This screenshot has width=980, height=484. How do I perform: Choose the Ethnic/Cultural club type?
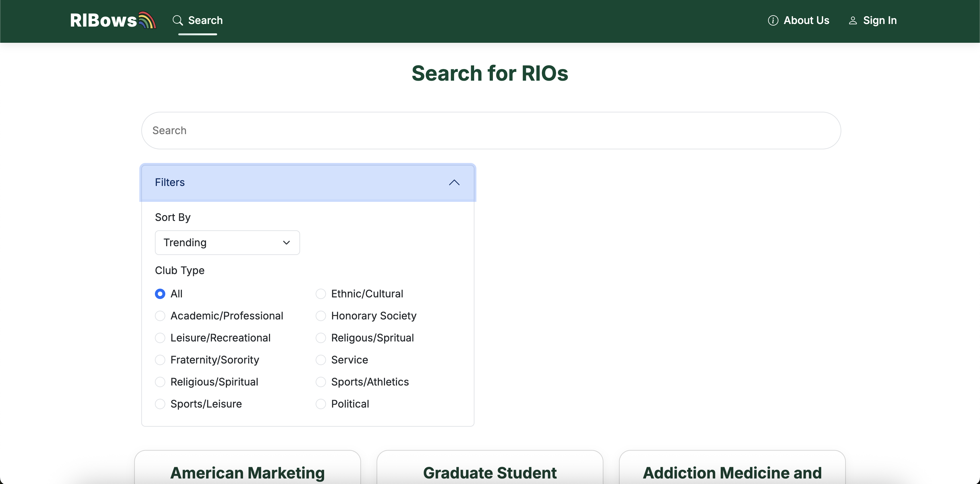click(x=321, y=294)
